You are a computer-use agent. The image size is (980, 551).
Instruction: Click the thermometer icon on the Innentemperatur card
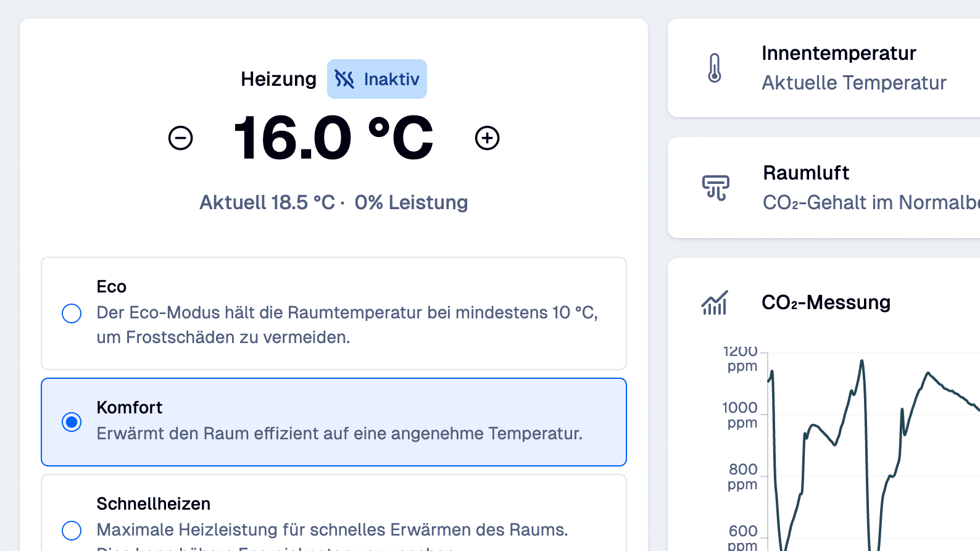coord(714,68)
